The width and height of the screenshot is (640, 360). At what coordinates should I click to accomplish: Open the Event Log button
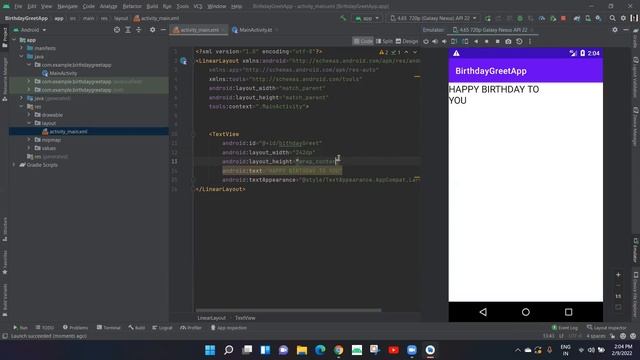(564, 328)
